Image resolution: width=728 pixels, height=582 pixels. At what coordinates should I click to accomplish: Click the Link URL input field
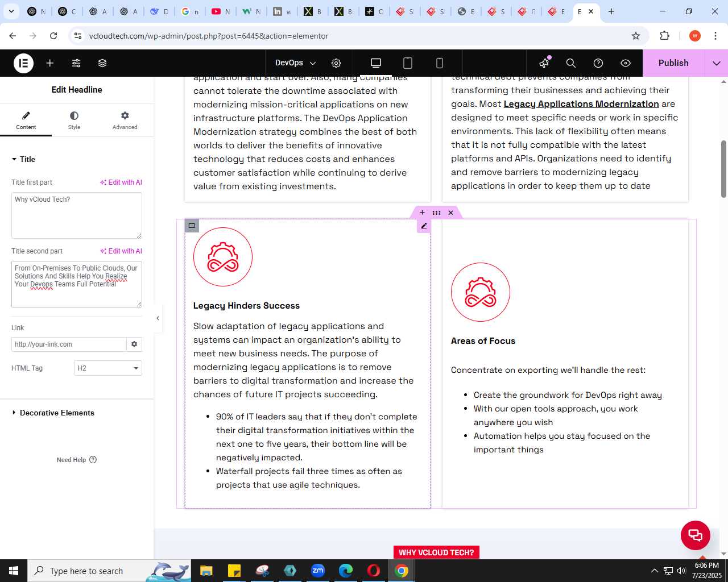point(69,344)
